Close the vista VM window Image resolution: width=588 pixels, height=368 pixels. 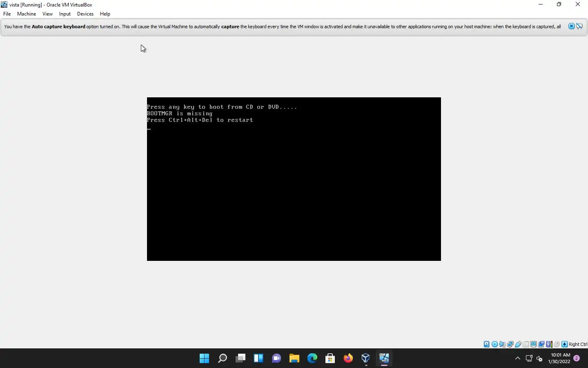(x=578, y=4)
